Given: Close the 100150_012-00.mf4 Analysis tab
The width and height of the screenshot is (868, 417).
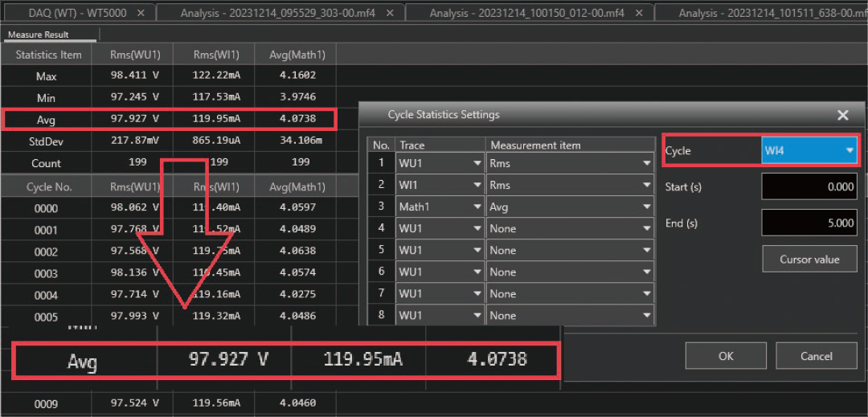Looking at the screenshot, I should tap(639, 13).
